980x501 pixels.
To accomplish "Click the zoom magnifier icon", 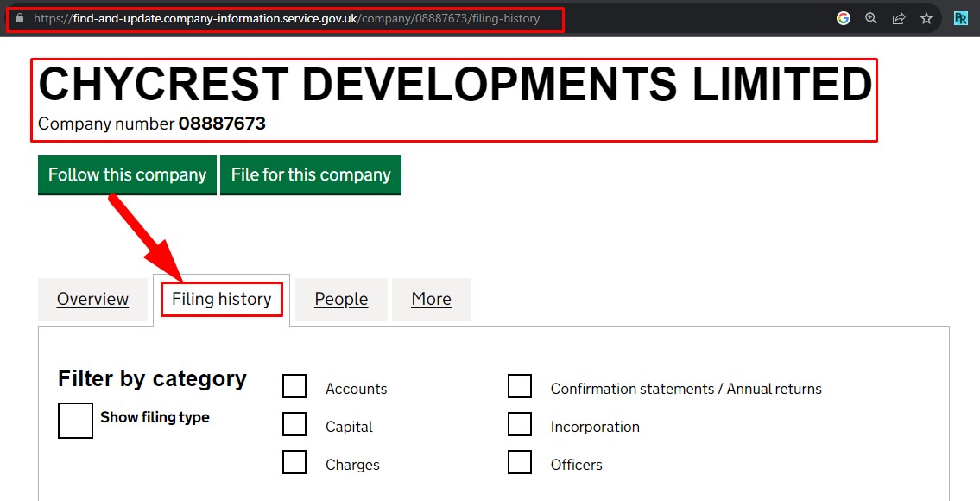I will coord(870,18).
